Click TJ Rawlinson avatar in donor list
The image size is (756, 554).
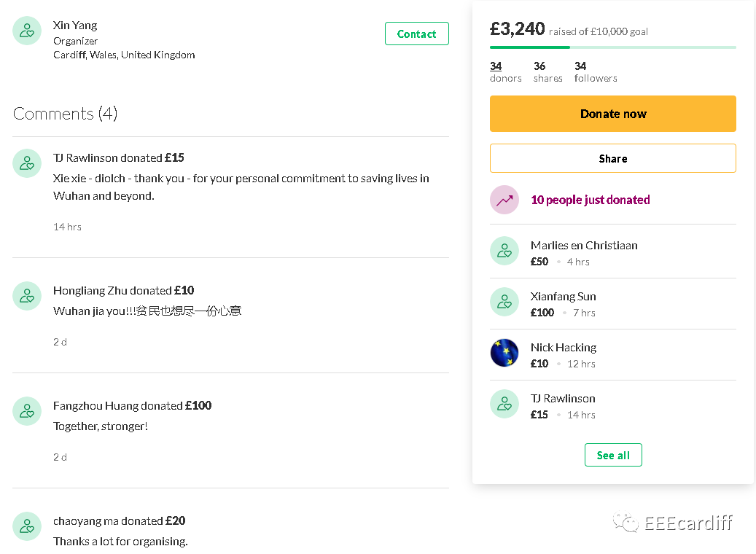504,404
